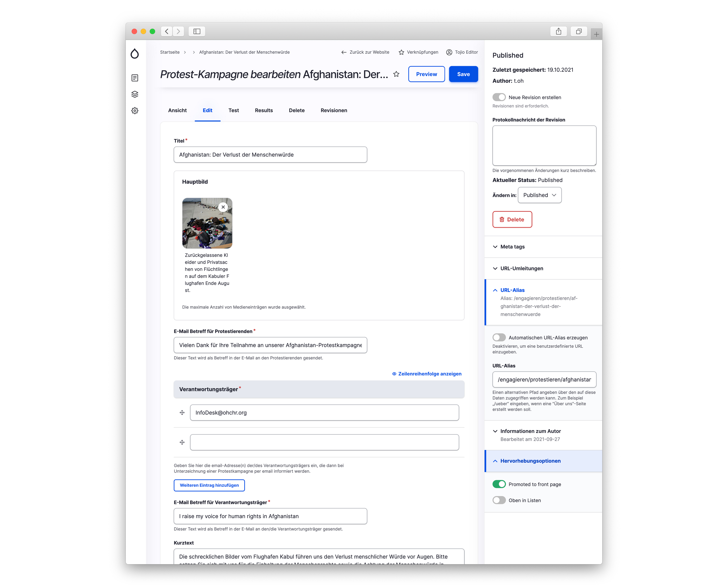Focus E-Mail Betreff für Protestierenden field
Screen dimensions: 728x587
(270, 345)
